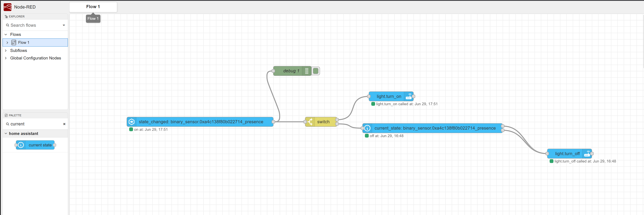
Task: Click the light.turn_off node output port
Action: pyautogui.click(x=592, y=154)
